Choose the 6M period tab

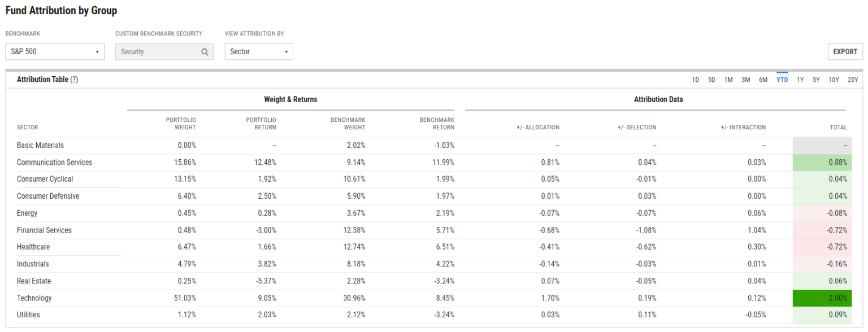pos(764,80)
